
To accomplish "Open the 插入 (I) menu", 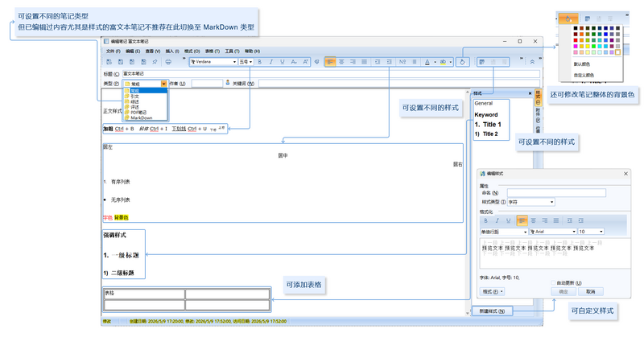I will coord(172,51).
